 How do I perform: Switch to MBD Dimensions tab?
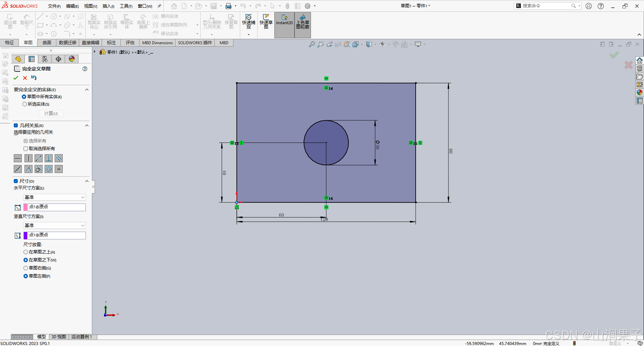pos(157,43)
